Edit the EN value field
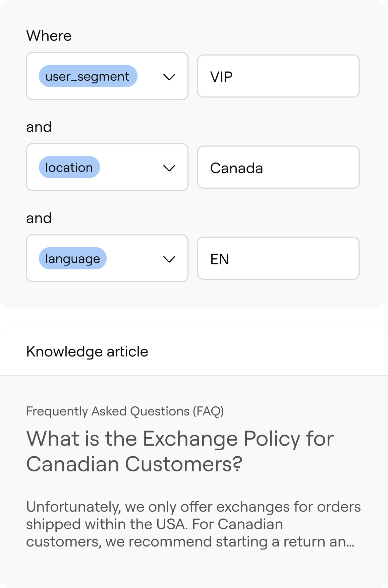 [278, 259]
